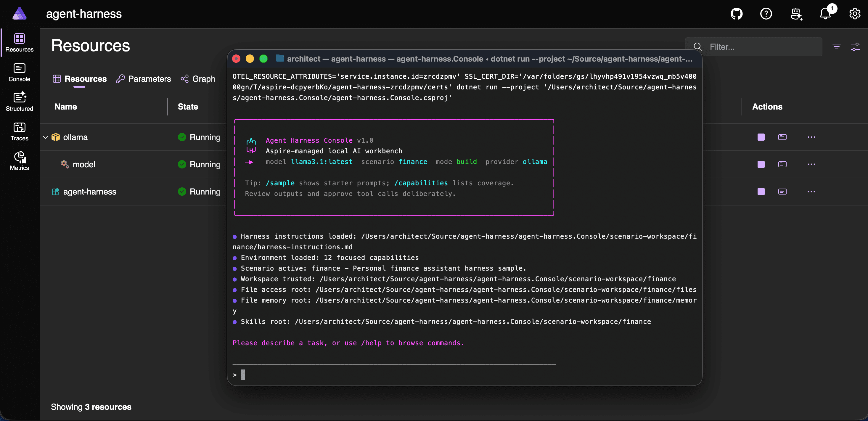This screenshot has height=421, width=868.
Task: Open the help question-mark icon
Action: [x=766, y=14]
